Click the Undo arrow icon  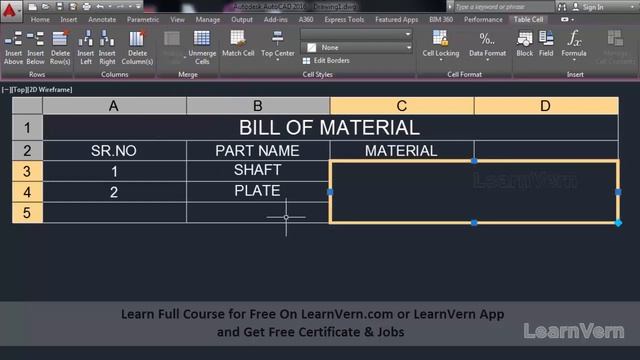click(x=100, y=7)
